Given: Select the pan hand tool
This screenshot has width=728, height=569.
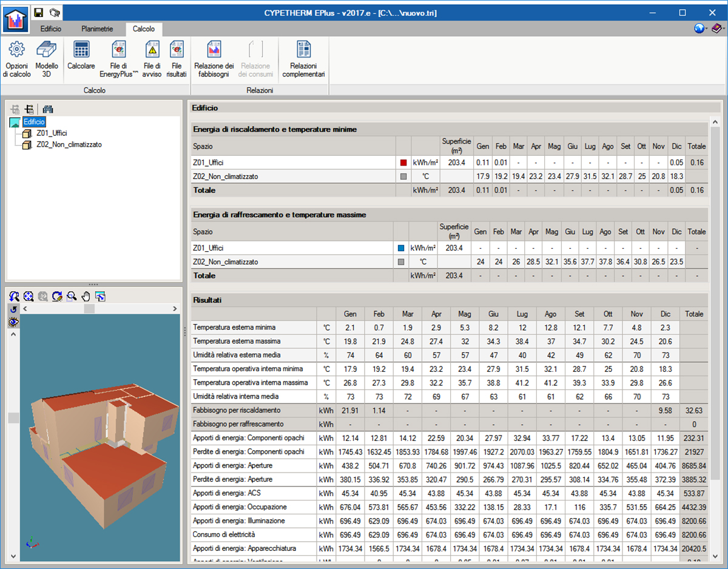Looking at the screenshot, I should [x=86, y=296].
